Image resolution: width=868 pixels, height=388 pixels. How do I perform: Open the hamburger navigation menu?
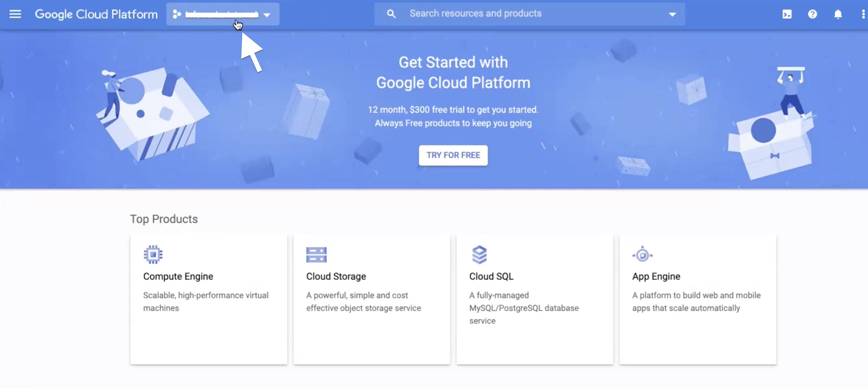pyautogui.click(x=15, y=14)
